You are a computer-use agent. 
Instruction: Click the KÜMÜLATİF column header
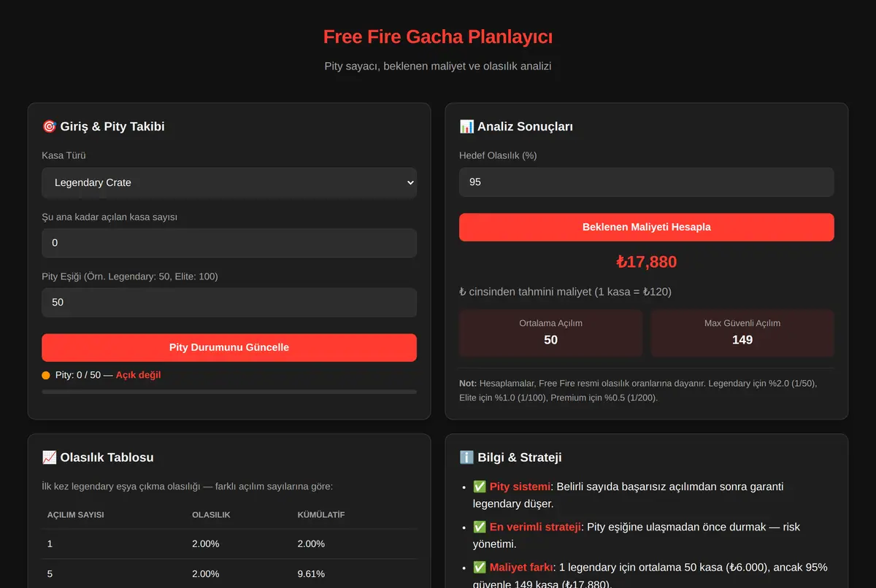click(321, 514)
